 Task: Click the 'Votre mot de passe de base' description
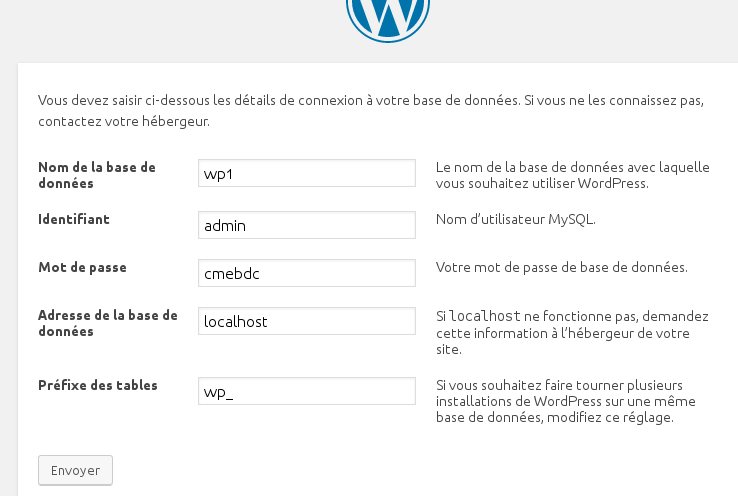click(x=561, y=267)
